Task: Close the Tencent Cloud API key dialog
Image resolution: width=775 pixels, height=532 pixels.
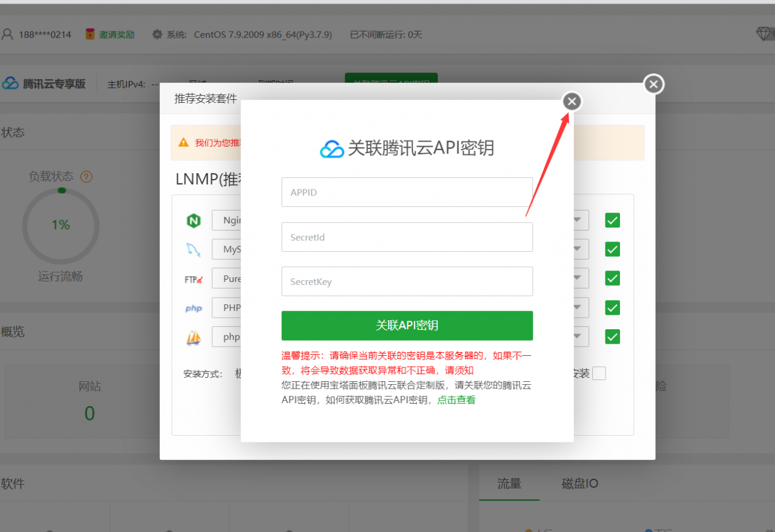Action: coord(572,102)
